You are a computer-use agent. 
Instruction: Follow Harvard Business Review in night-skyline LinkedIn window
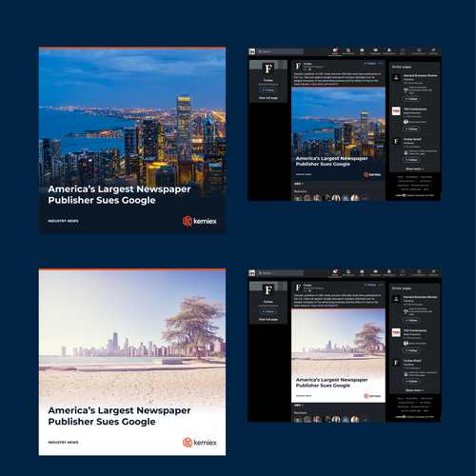[411, 99]
